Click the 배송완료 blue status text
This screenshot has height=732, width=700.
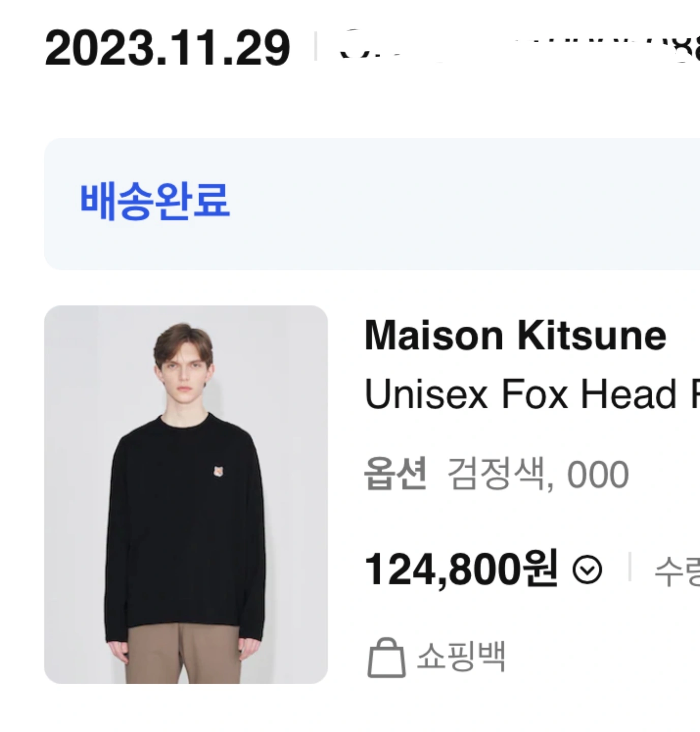click(x=155, y=201)
